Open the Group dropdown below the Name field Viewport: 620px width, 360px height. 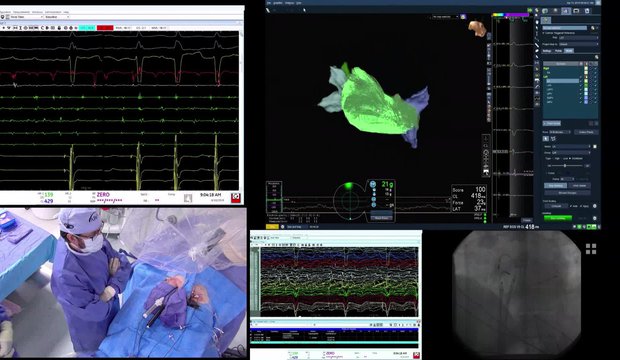[x=571, y=152]
